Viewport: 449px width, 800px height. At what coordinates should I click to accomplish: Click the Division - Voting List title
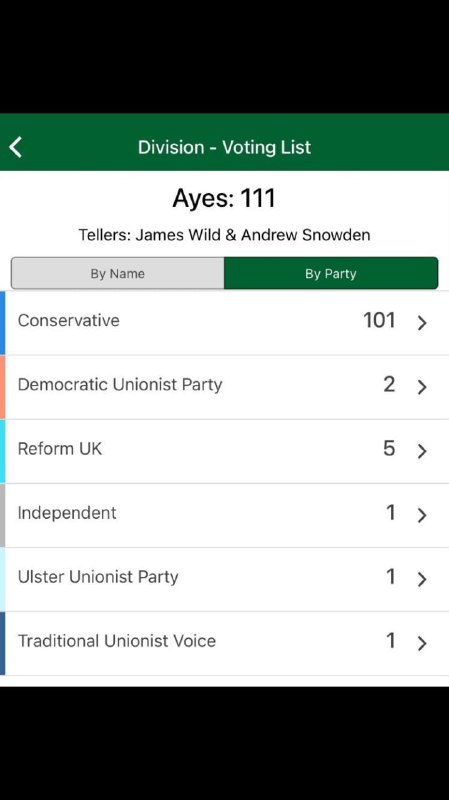(x=224, y=147)
